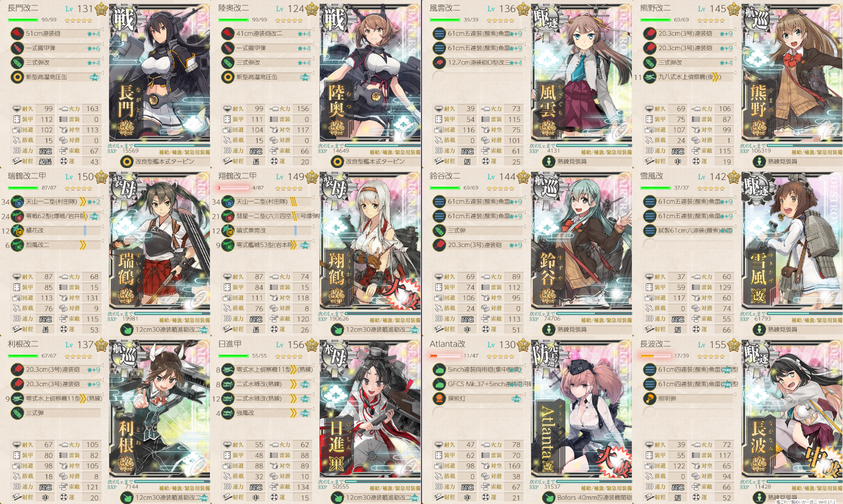Select the searchlight icon next to 探照灯
The width and height of the screenshot is (843, 504).
pos(439,398)
